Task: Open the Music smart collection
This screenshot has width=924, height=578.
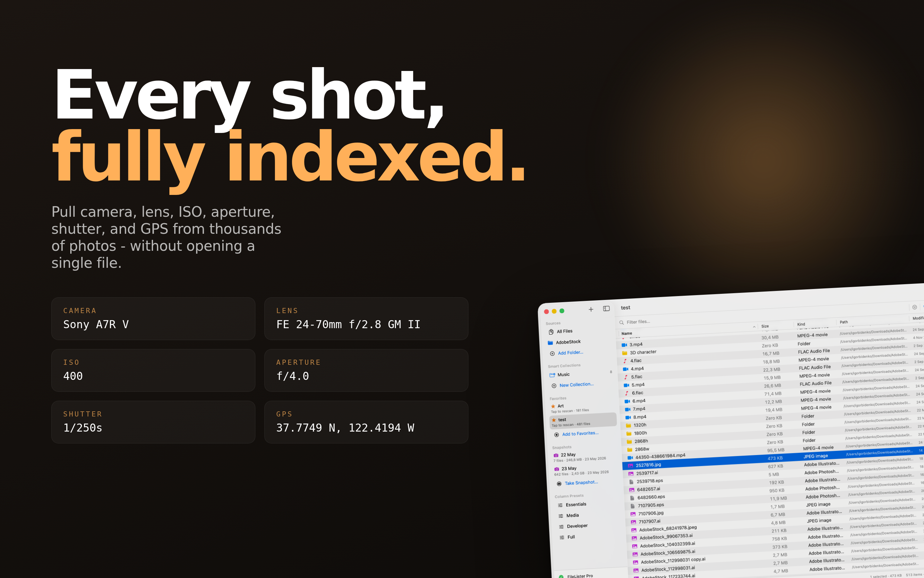Action: 559,375
